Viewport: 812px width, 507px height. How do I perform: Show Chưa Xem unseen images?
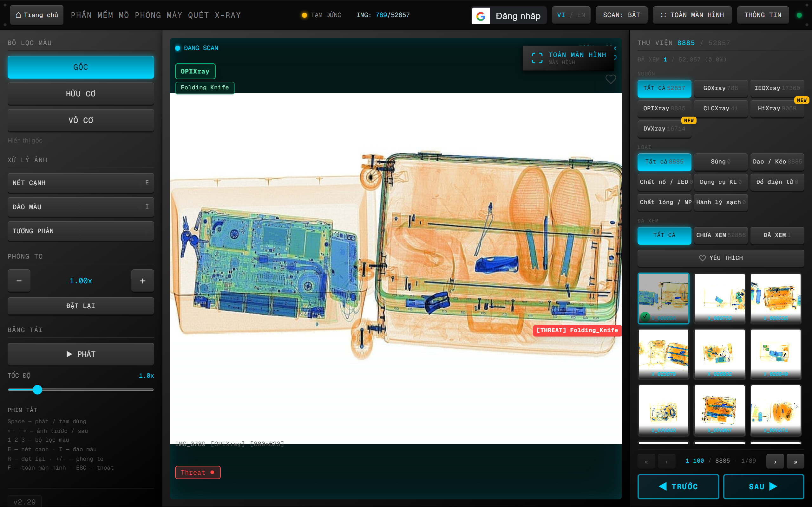click(x=721, y=235)
